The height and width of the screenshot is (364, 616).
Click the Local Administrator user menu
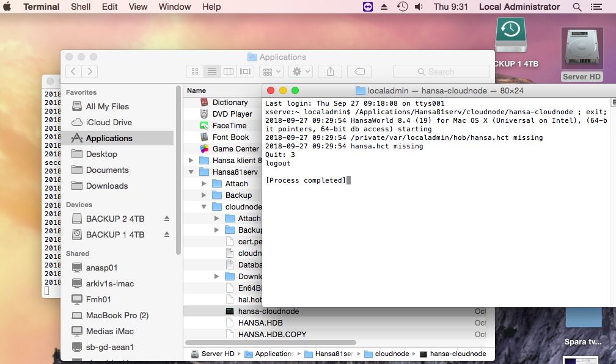click(x=519, y=7)
